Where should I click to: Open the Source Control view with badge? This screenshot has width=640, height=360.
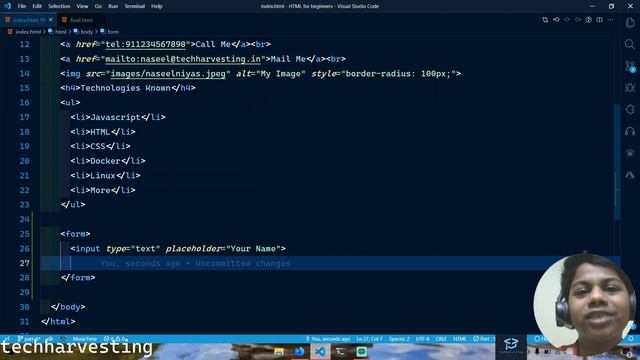tap(630, 66)
